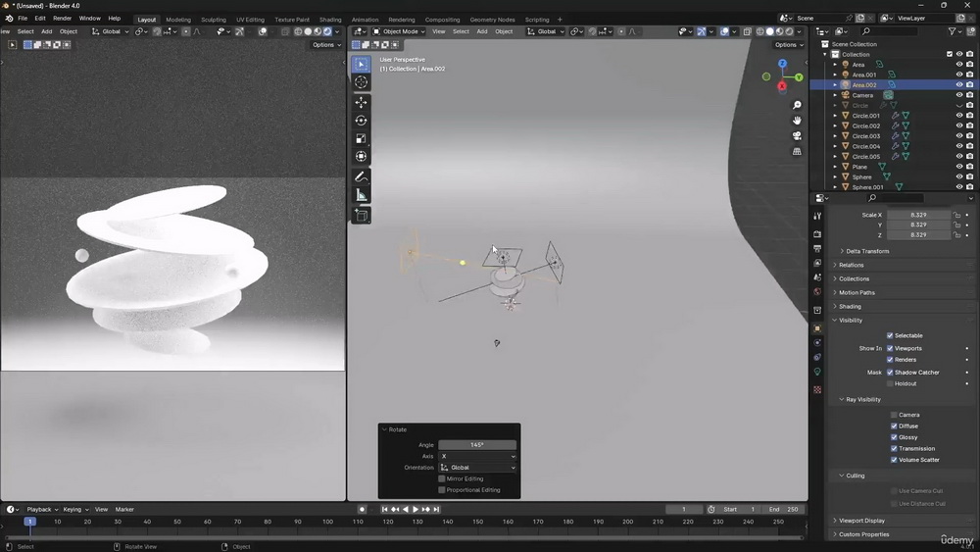Viewport: 980px width, 552px height.
Task: Select the Transform tool
Action: (362, 156)
